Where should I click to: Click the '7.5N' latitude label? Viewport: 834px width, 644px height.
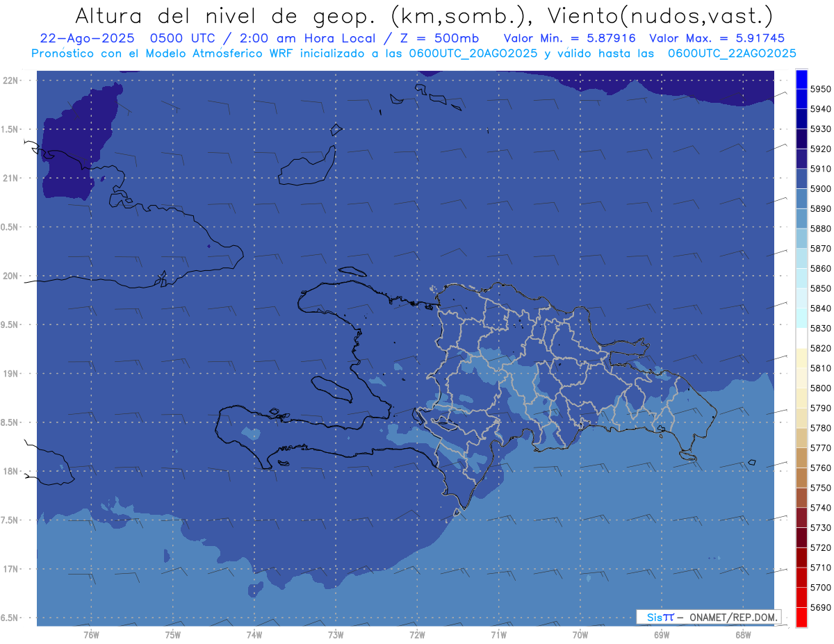[x=9, y=520]
